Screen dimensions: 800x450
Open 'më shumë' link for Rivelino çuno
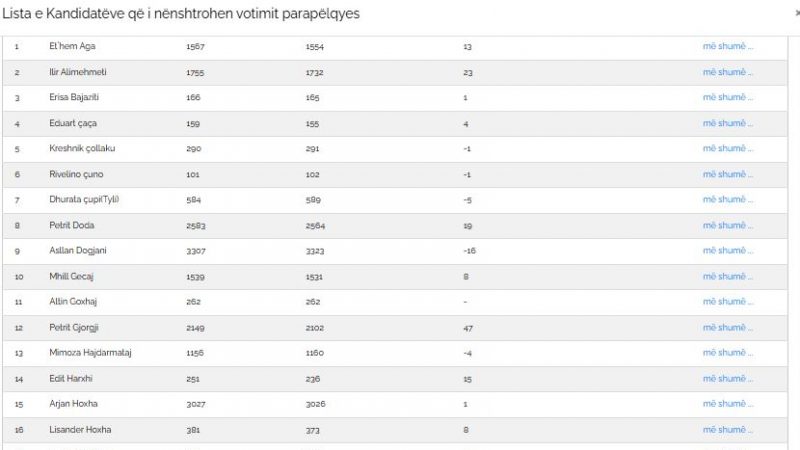(728, 174)
